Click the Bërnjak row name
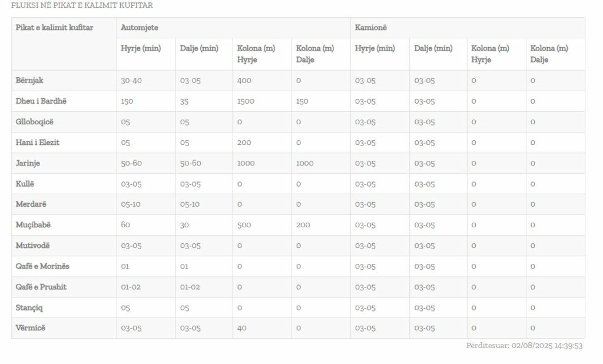This screenshot has width=603, height=364. click(x=29, y=81)
